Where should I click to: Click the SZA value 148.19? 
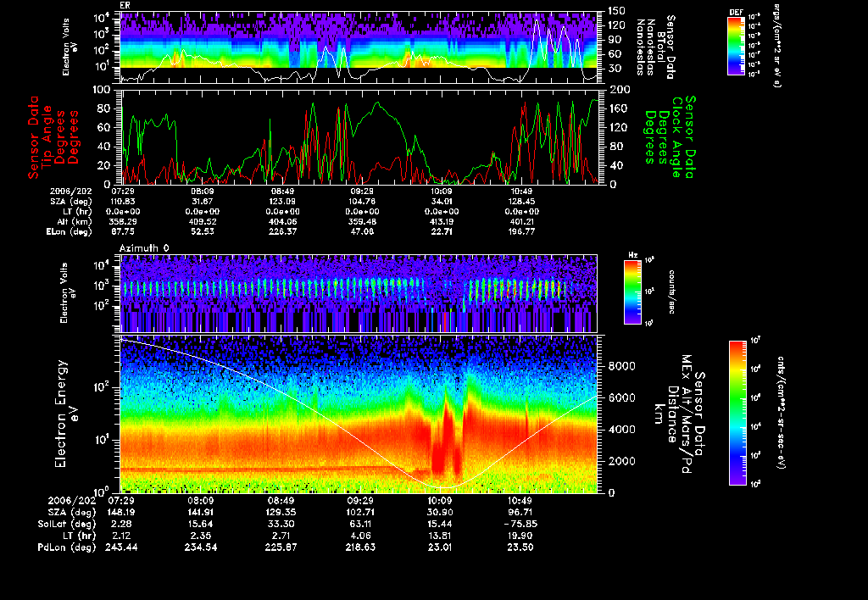point(121,512)
